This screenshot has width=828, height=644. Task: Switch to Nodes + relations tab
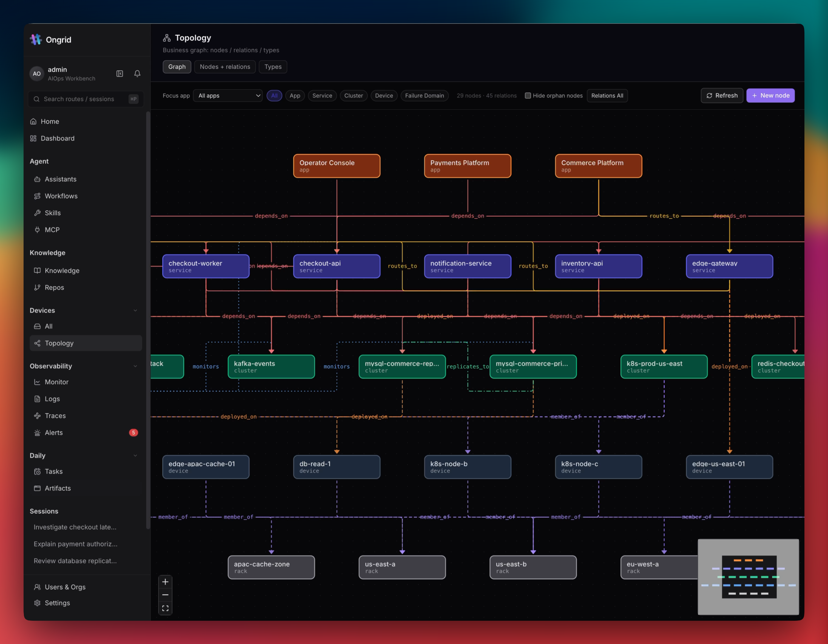(x=225, y=67)
